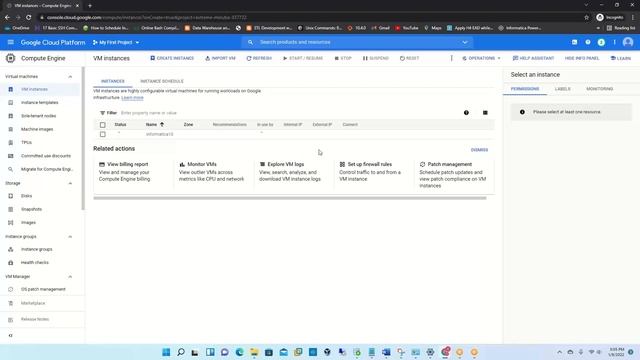Click the Stop button
The width and height of the screenshot is (640, 360).
tap(343, 58)
